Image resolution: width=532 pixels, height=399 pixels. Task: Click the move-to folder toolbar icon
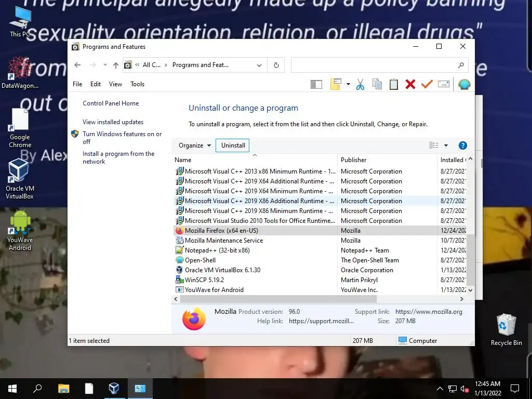pyautogui.click(x=336, y=84)
